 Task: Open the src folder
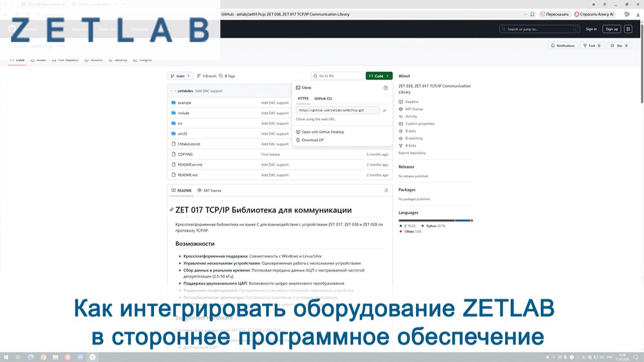180,123
